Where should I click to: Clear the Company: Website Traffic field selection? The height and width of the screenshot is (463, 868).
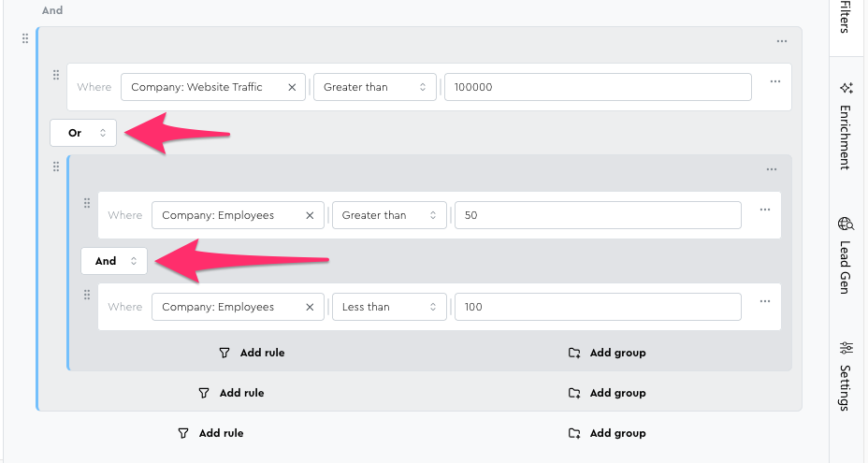pos(292,87)
